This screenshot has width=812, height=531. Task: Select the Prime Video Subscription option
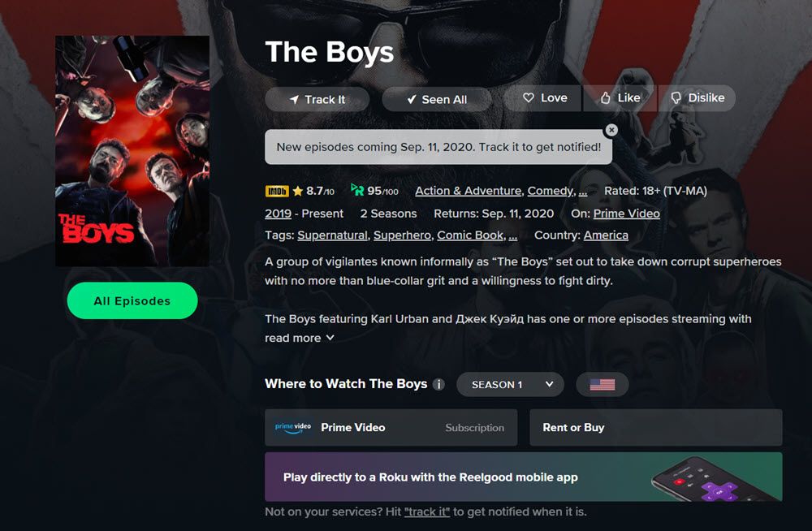coord(391,427)
